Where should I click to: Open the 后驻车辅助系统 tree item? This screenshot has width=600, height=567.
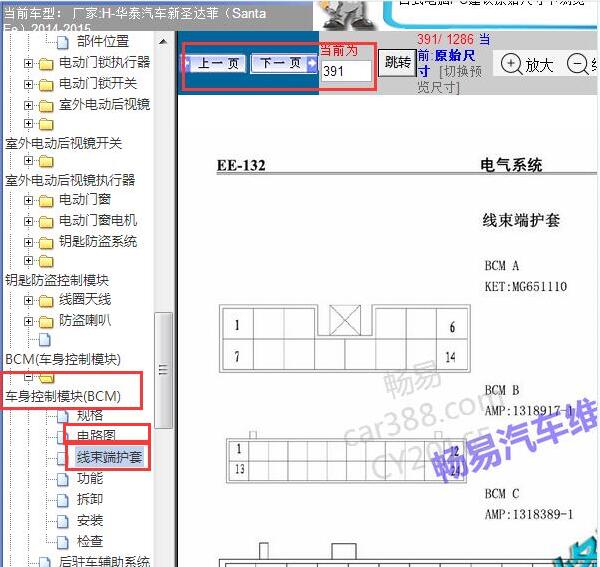[104, 561]
